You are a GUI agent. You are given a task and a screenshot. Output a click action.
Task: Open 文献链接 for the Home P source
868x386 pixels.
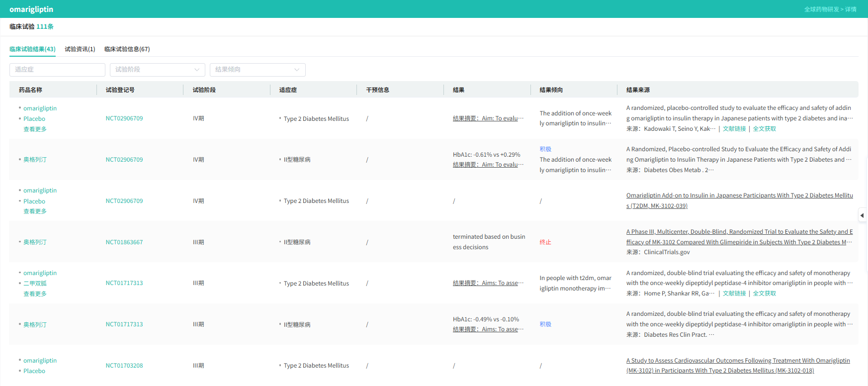coord(734,293)
